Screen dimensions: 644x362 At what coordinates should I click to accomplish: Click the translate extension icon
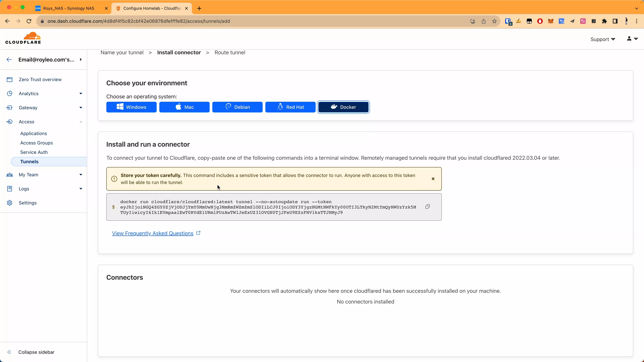583,21
